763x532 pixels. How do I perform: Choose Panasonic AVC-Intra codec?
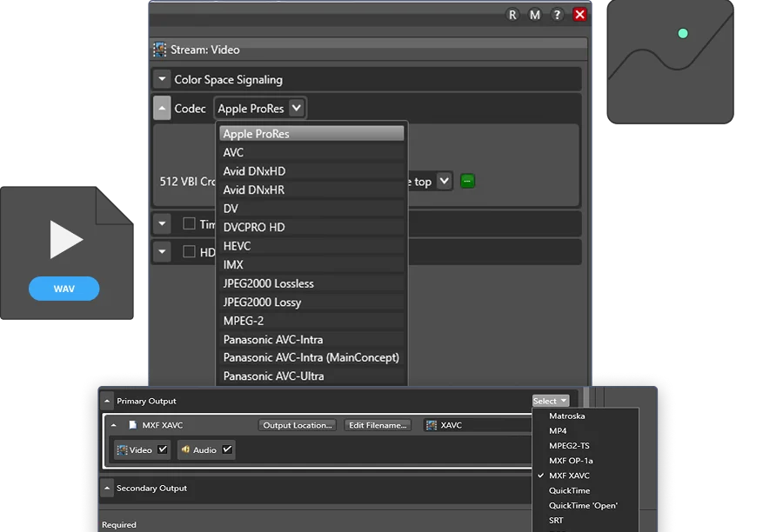(x=311, y=339)
